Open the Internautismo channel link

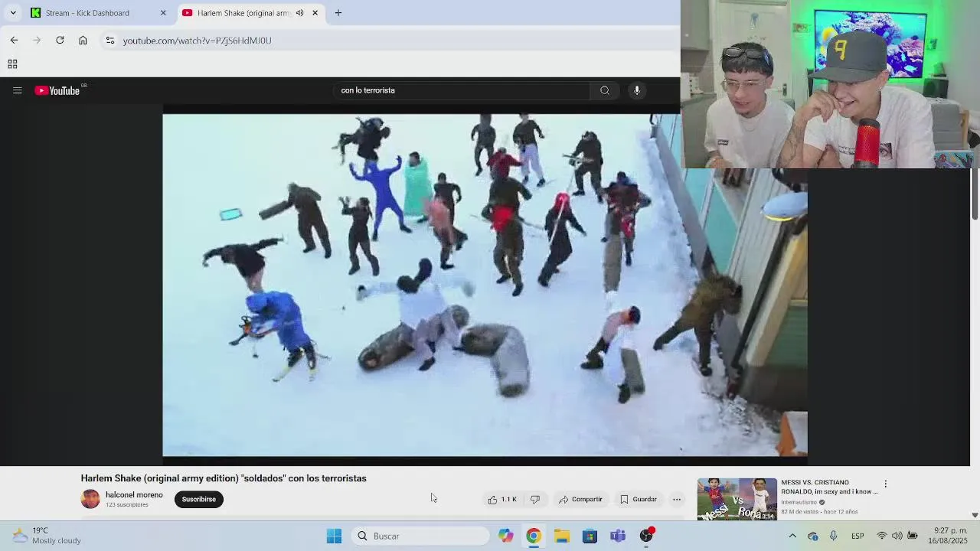click(799, 502)
